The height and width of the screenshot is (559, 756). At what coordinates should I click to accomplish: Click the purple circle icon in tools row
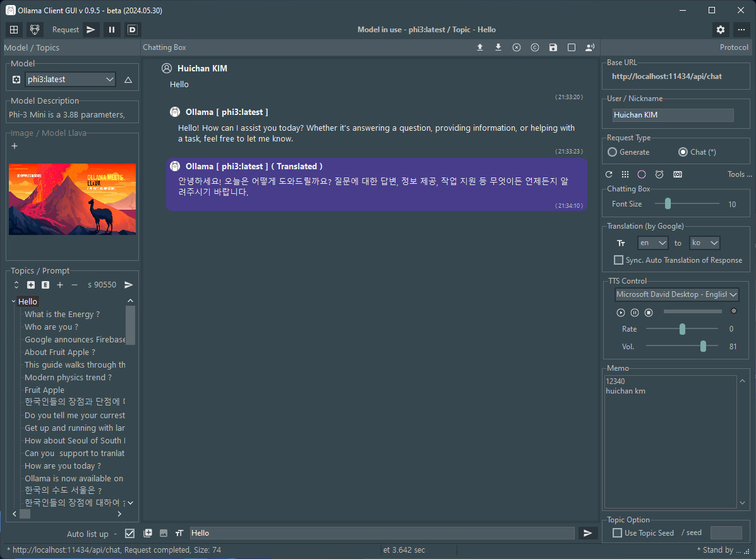(x=642, y=174)
